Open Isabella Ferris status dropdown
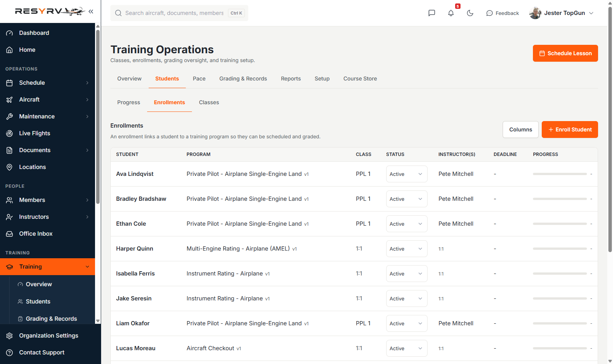This screenshot has height=364, width=613. coord(406,274)
